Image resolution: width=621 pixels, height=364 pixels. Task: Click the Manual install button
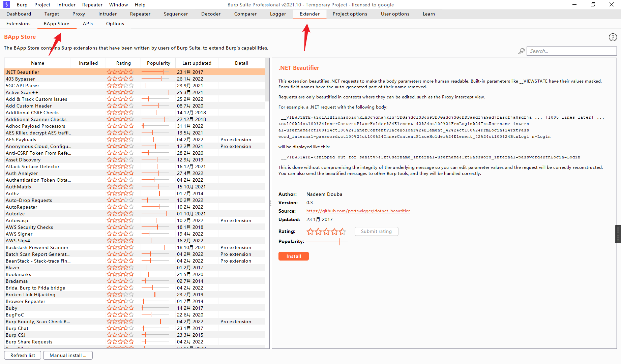[68, 355]
